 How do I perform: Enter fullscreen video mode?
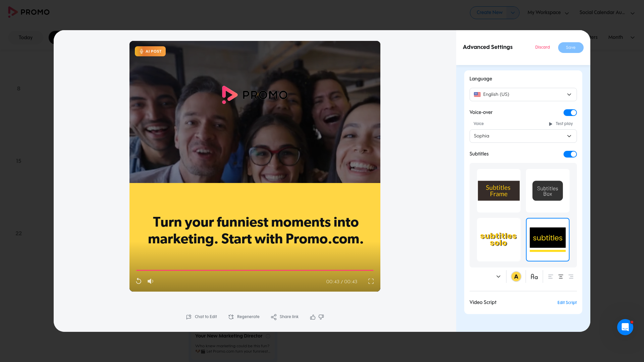(371, 281)
